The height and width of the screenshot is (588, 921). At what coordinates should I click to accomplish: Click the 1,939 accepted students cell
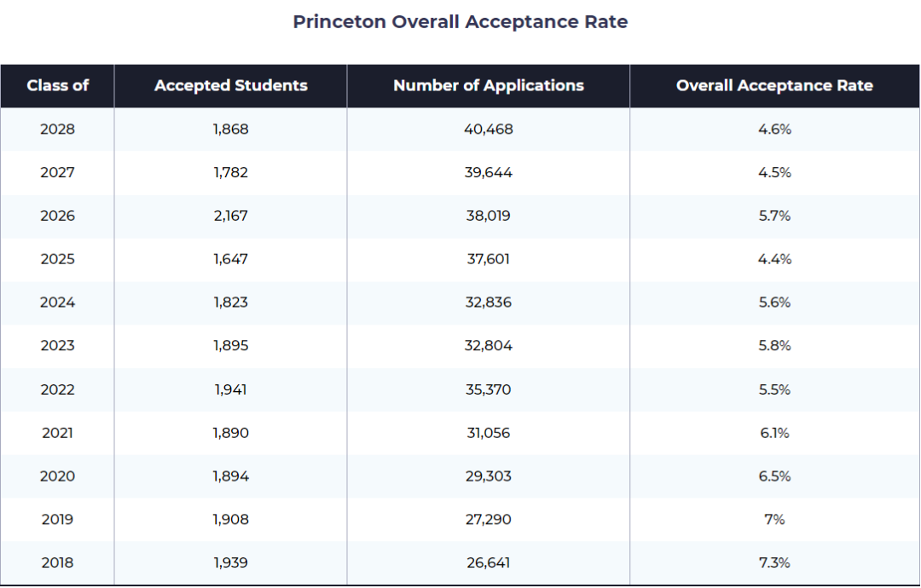pos(231,562)
